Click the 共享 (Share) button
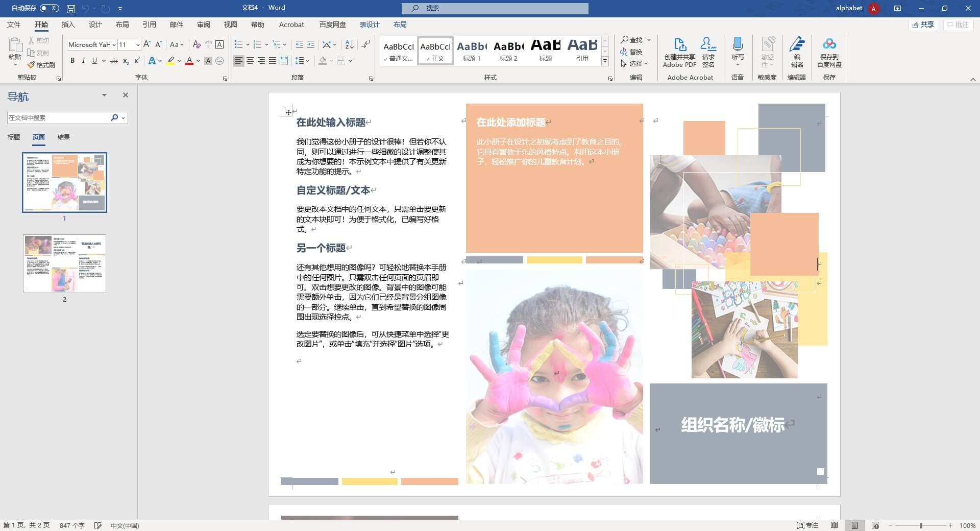This screenshot has width=980, height=531. click(923, 25)
